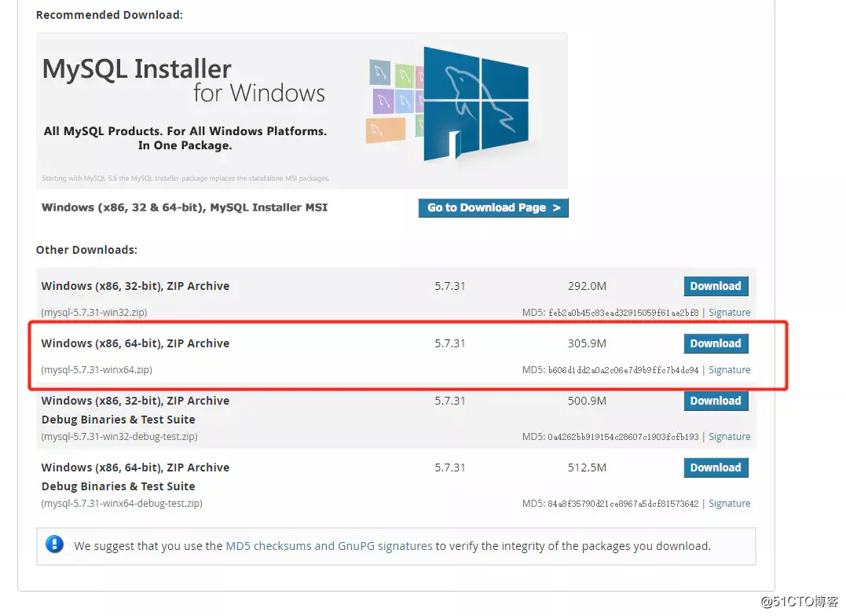846x616 pixels.
Task: Open Signature link for mysql-5.7.31-win32.zip
Action: [730, 313]
